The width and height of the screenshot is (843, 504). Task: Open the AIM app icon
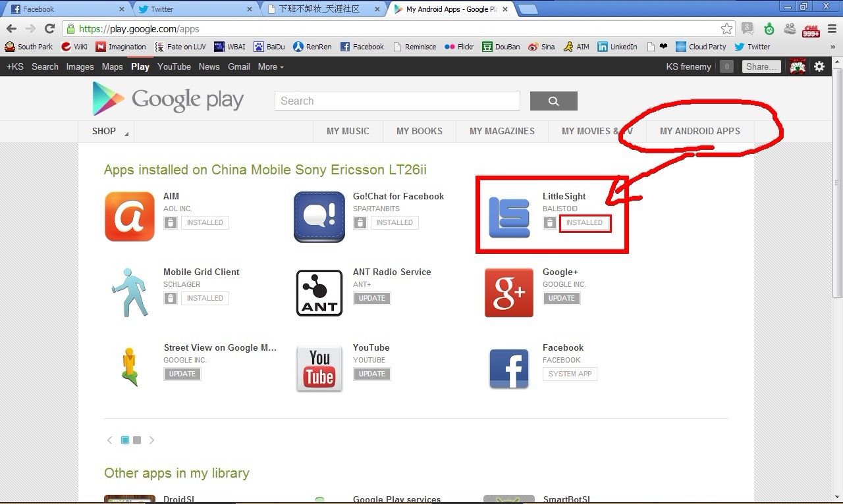(x=130, y=216)
